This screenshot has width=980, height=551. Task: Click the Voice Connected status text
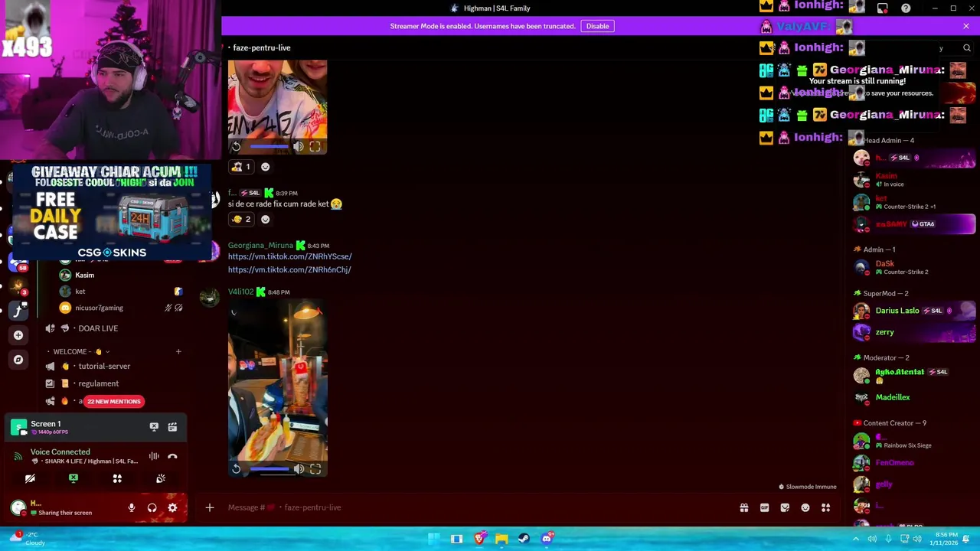[x=60, y=452]
